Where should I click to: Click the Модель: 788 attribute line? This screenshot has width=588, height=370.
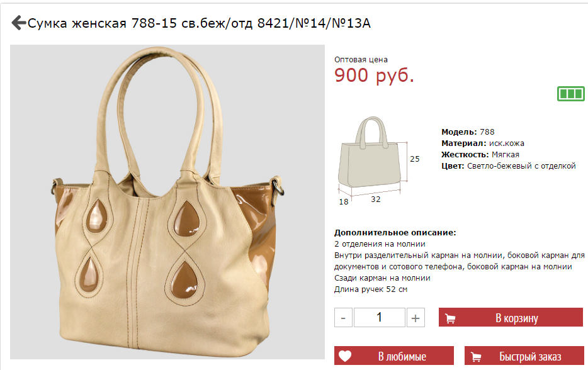[x=468, y=132]
